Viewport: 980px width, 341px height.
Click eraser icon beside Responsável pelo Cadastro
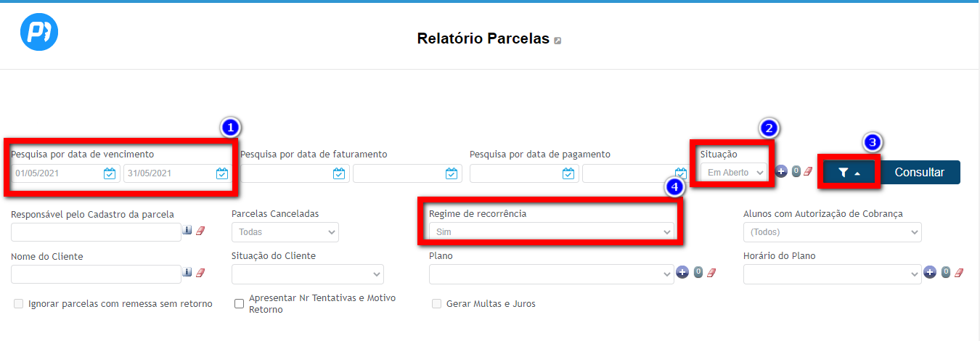[201, 231]
